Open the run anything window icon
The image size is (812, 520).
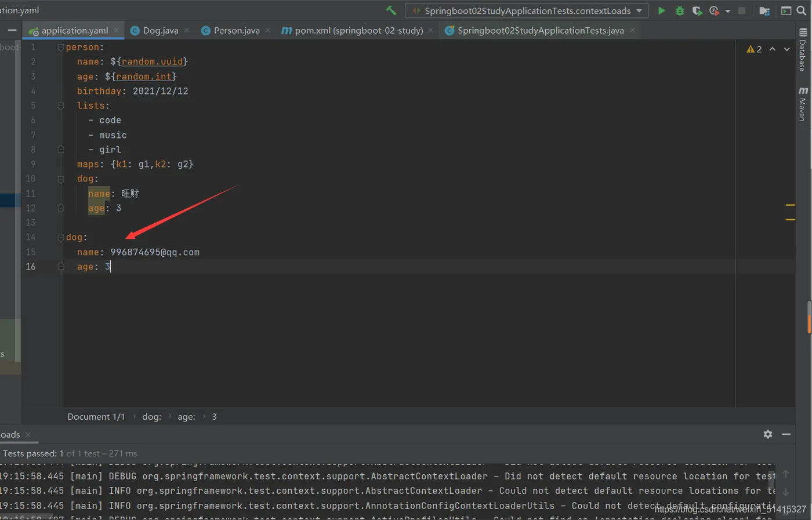click(786, 10)
